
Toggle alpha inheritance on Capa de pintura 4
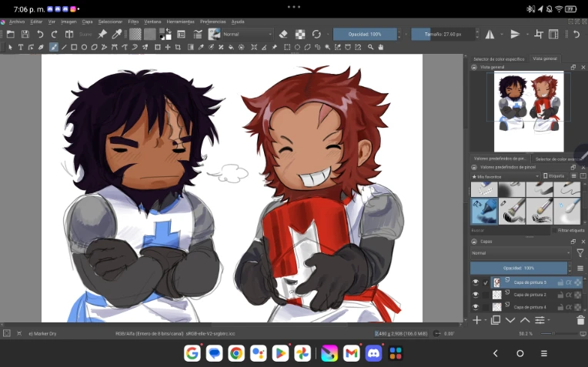click(x=569, y=307)
